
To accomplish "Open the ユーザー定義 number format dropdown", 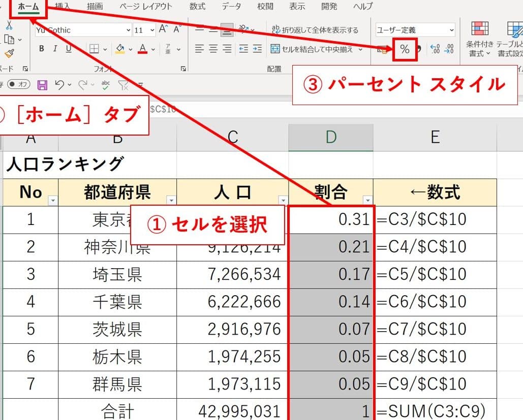I will pyautogui.click(x=451, y=30).
